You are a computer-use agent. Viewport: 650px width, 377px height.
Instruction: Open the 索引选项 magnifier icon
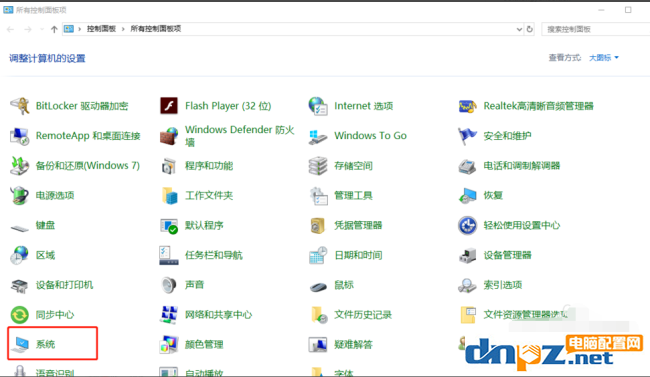pos(467,285)
